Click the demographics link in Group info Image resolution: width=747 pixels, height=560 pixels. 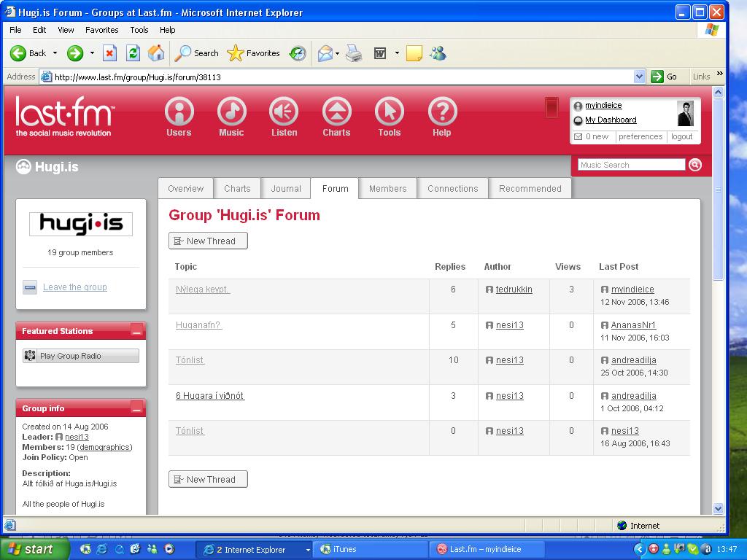coord(104,447)
